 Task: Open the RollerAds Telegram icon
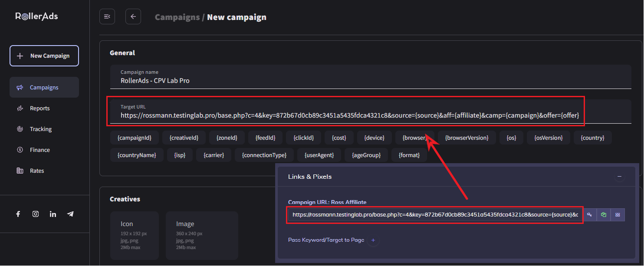(70, 214)
